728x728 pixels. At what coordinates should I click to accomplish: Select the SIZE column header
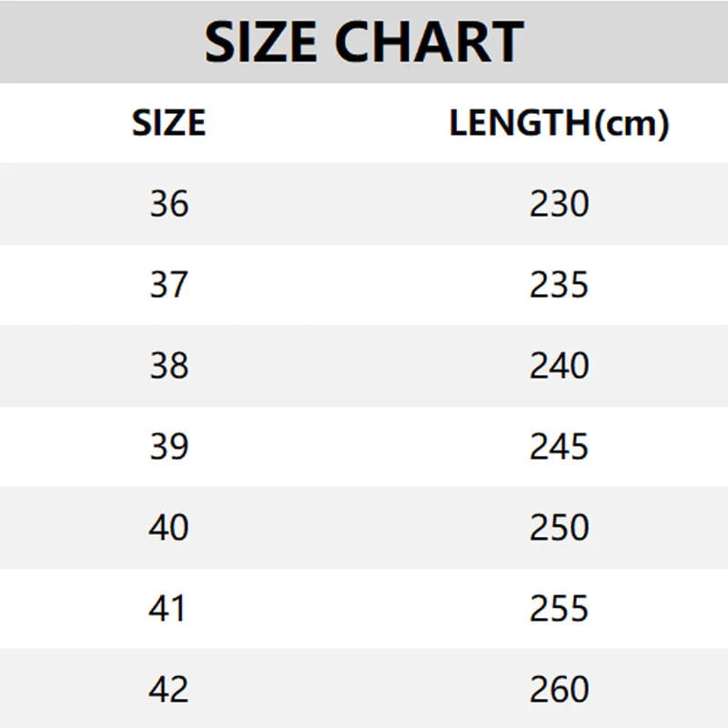169,123
